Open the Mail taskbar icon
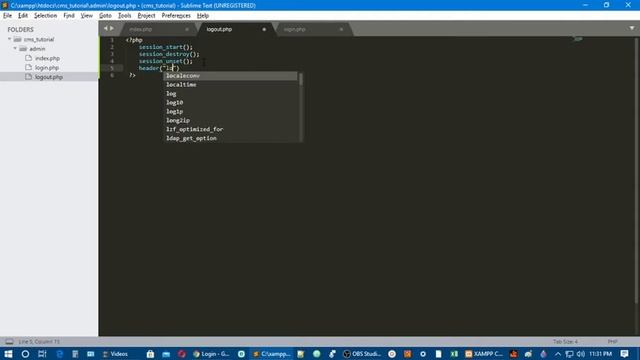This screenshot has height=360, width=640. [166, 354]
